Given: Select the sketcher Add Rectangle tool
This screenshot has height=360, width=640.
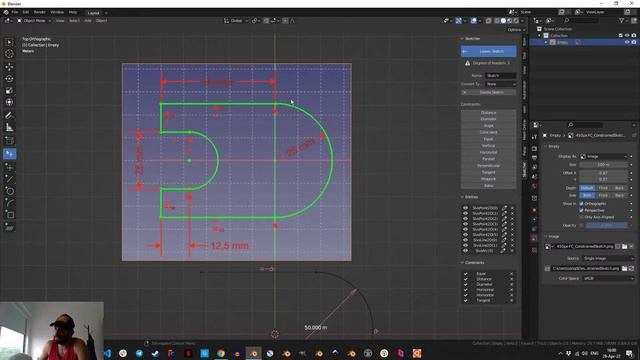Looking at the screenshot, I should tap(9, 215).
